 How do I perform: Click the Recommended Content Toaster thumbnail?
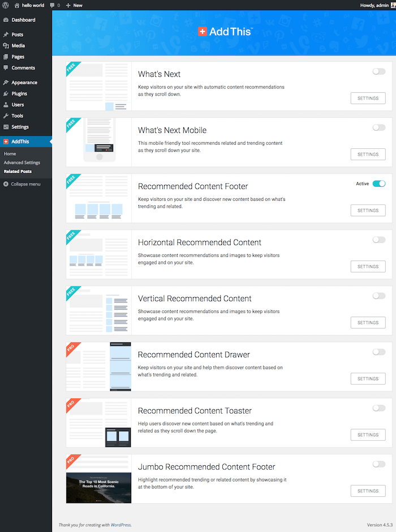(98, 423)
